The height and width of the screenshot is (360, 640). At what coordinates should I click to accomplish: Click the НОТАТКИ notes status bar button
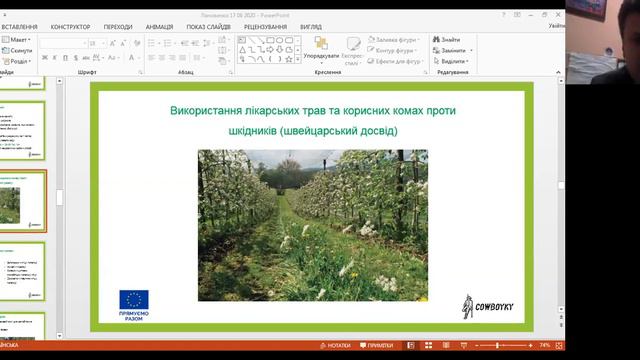(x=336, y=345)
